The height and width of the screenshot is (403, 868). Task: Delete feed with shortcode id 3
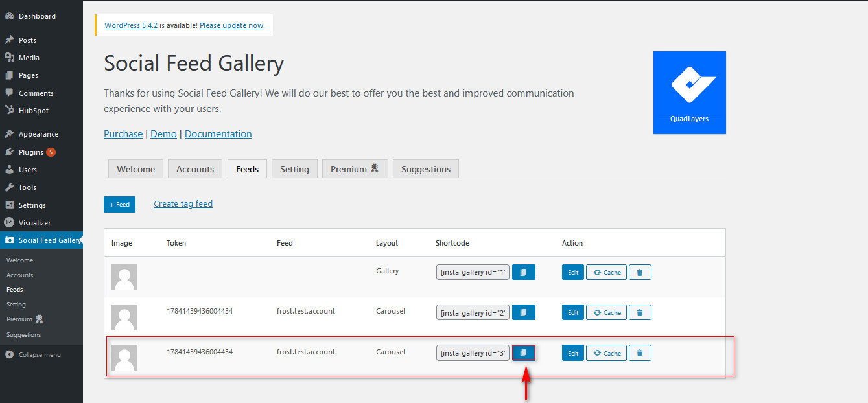pos(640,353)
